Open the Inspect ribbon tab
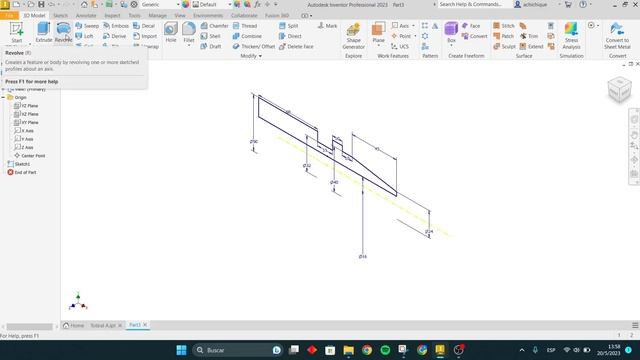Screen dimensions: 640x360 (112, 16)
